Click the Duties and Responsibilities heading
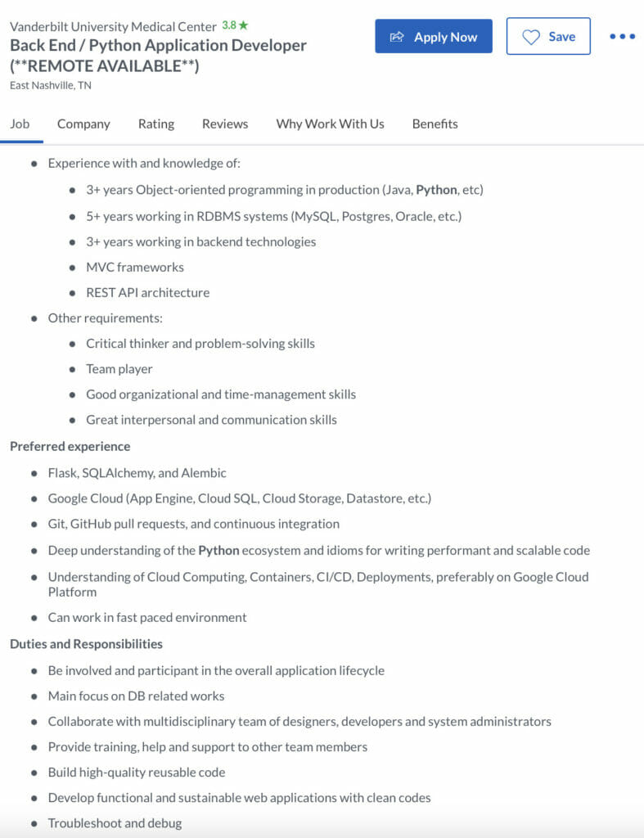Screen dimensions: 644x838 [86, 643]
